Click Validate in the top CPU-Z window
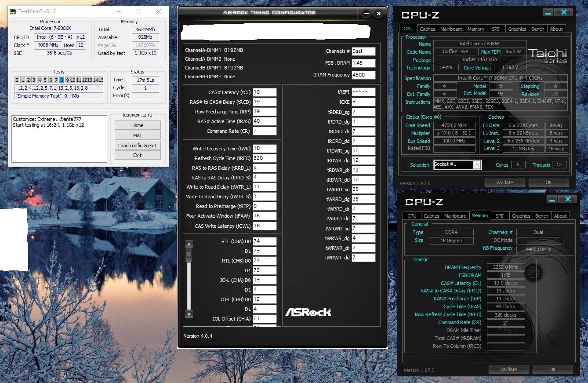This screenshot has height=383, width=588. (505, 182)
